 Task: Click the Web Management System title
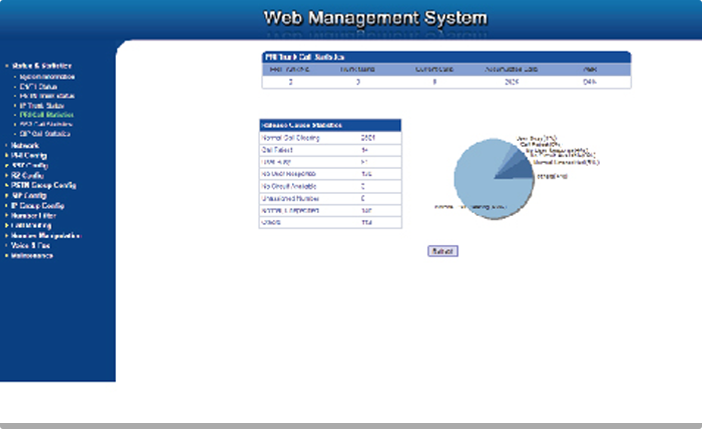click(x=375, y=18)
